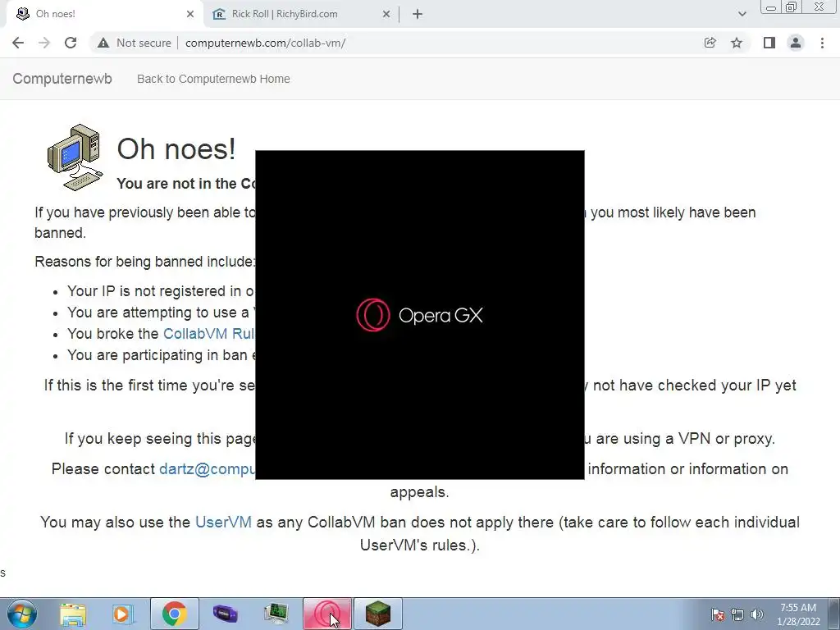Click Back to Computernewb Home

(x=213, y=79)
